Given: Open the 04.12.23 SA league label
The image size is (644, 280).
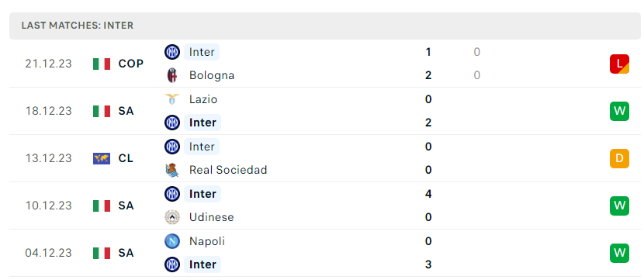Looking at the screenshot, I should pos(126,253).
